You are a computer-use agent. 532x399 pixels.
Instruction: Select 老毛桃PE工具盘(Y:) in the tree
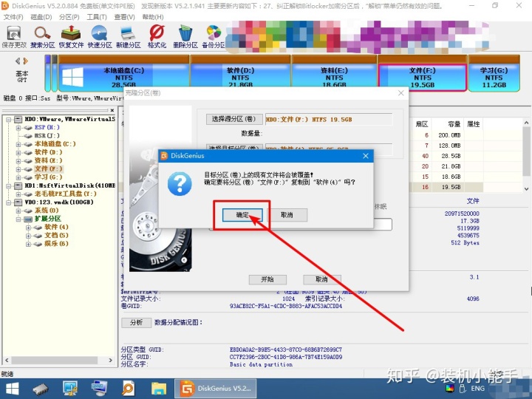click(x=65, y=194)
